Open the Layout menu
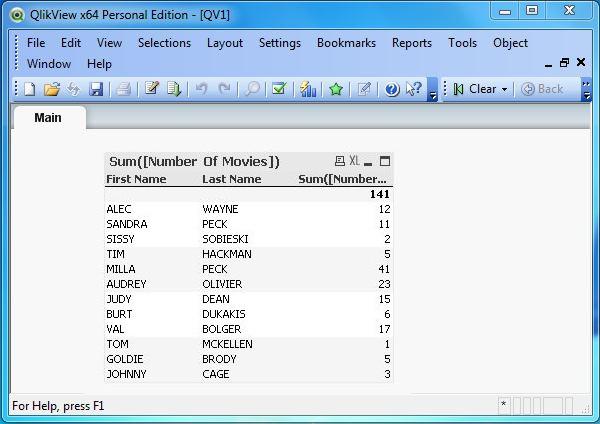The image size is (600, 424). tap(225, 43)
